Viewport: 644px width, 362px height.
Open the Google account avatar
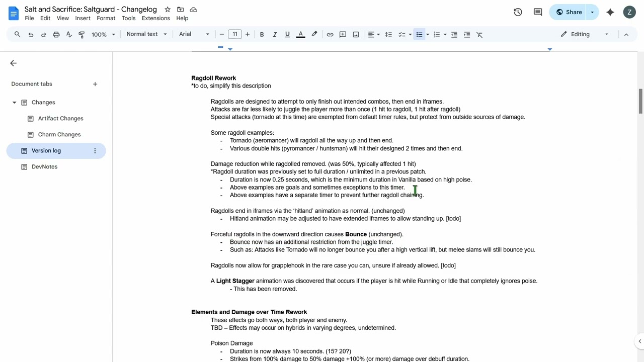point(629,12)
